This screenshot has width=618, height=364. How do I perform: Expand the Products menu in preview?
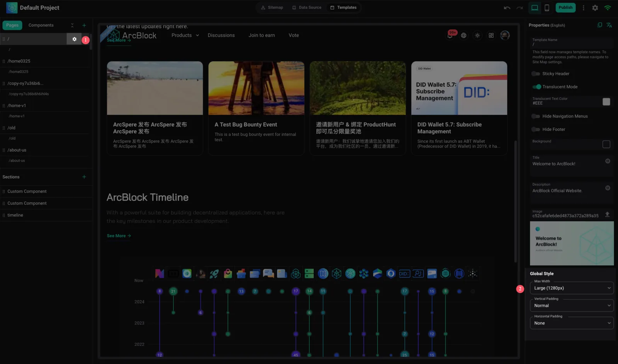(185, 35)
